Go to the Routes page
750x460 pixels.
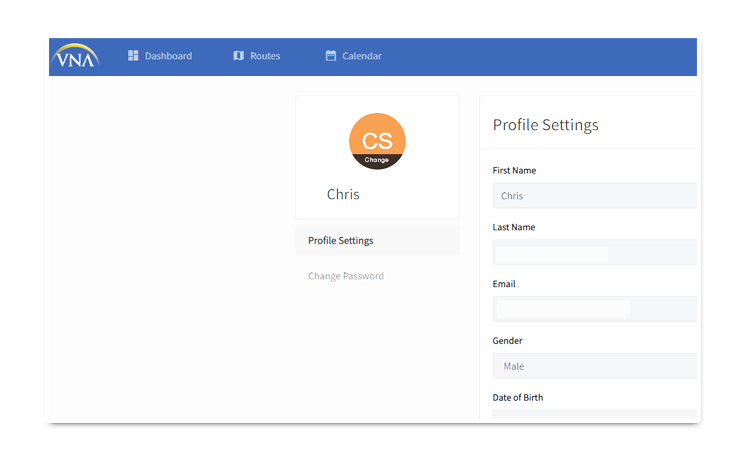[265, 56]
